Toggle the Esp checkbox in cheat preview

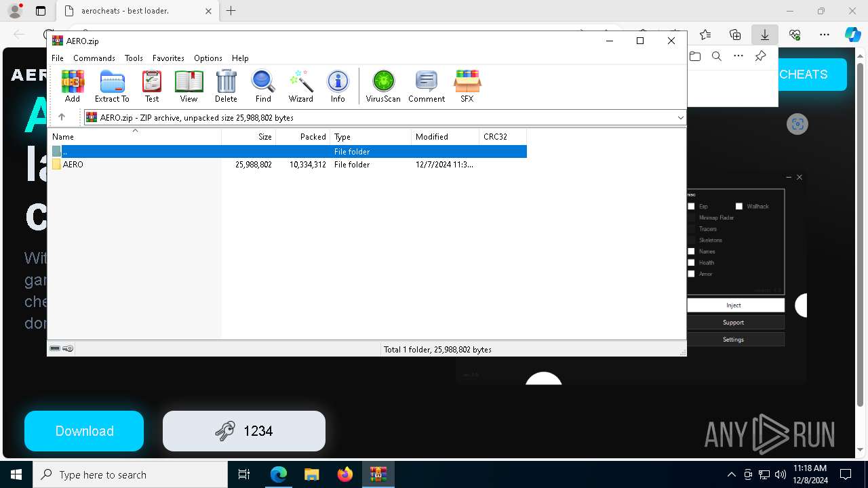[691, 206]
